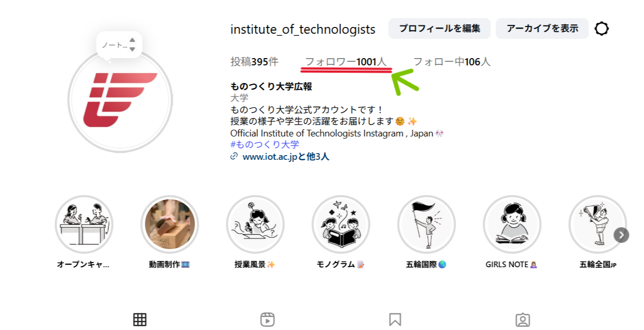Switch to the posts grid tab

coord(140,320)
